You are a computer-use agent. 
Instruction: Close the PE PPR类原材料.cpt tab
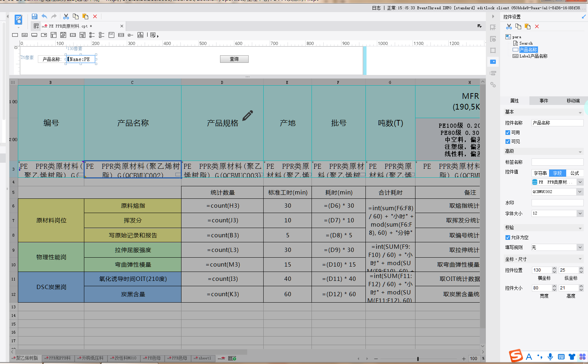[x=122, y=26]
